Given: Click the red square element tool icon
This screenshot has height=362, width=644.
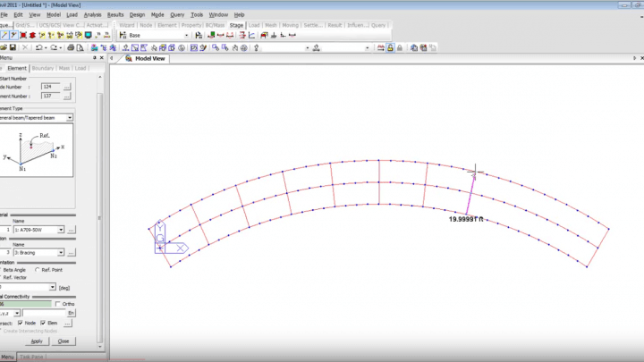Looking at the screenshot, I should tap(23, 35).
